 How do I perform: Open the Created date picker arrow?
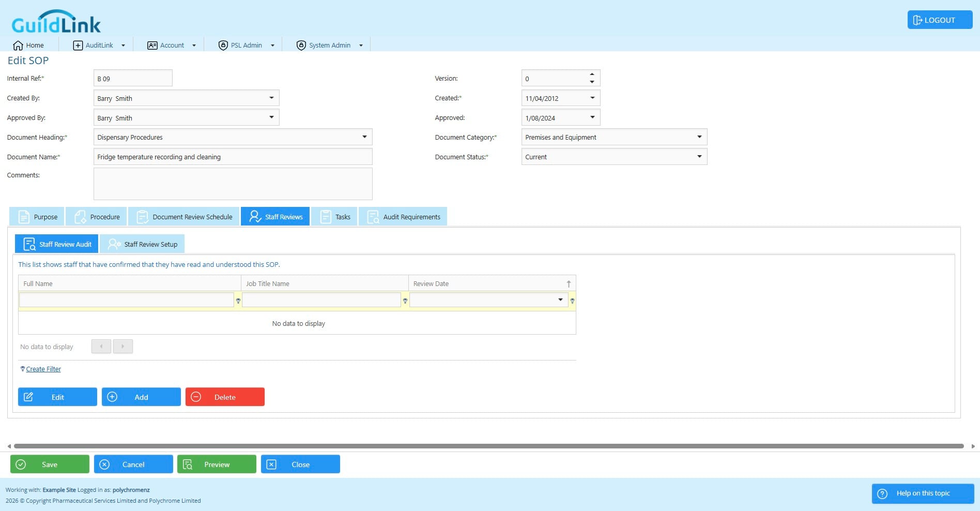pos(592,98)
